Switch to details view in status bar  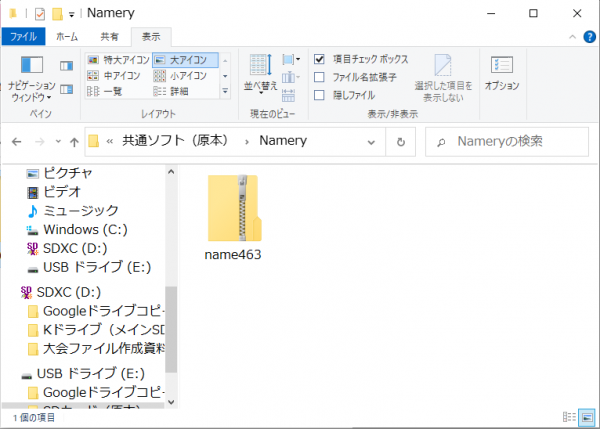pos(569,417)
